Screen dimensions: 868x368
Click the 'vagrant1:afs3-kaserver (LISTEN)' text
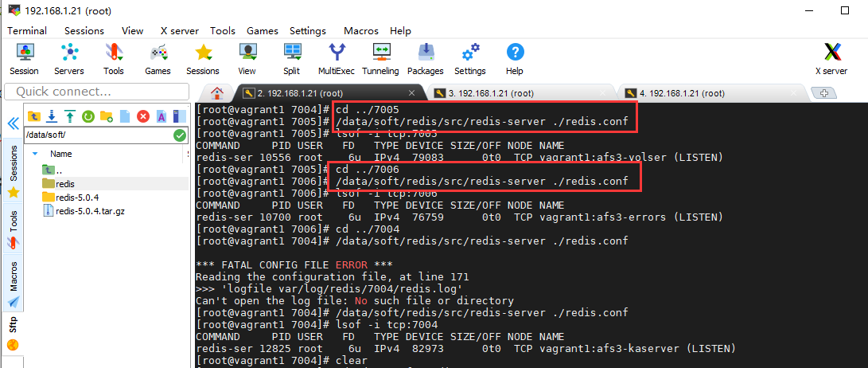point(637,349)
